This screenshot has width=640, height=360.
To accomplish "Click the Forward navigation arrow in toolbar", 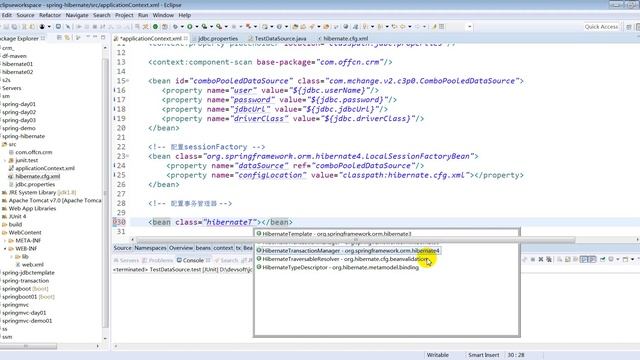I will coord(417,27).
